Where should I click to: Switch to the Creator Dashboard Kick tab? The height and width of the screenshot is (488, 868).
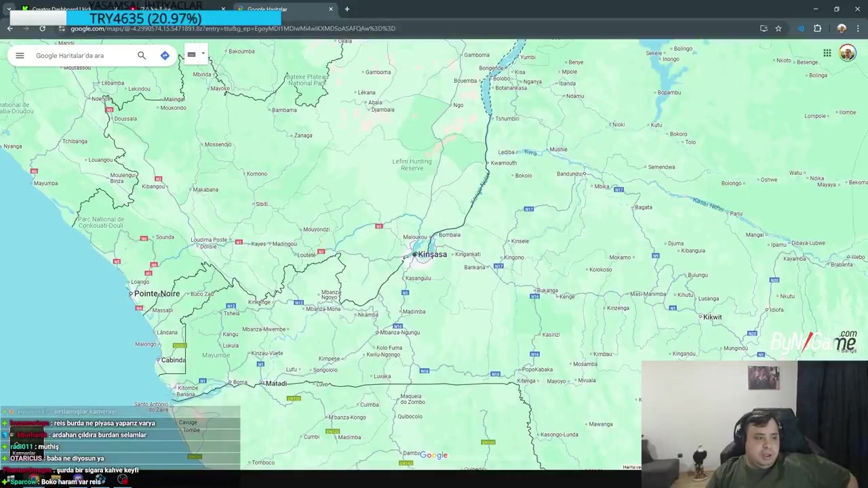click(x=61, y=9)
